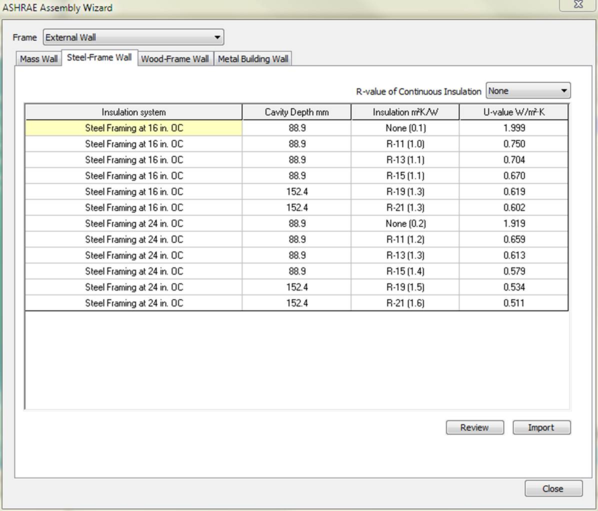
Task: Select the R-15 (1.4) insulation cell
Action: point(405,271)
